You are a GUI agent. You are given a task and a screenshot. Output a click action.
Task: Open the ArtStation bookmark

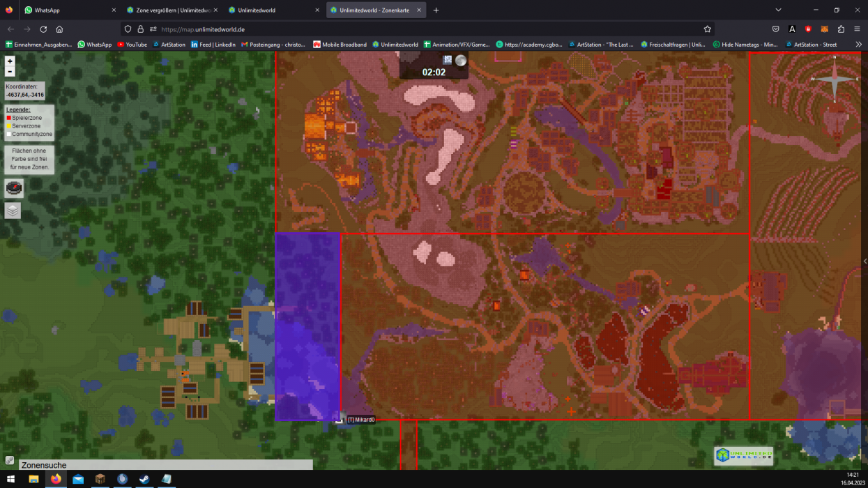169,45
